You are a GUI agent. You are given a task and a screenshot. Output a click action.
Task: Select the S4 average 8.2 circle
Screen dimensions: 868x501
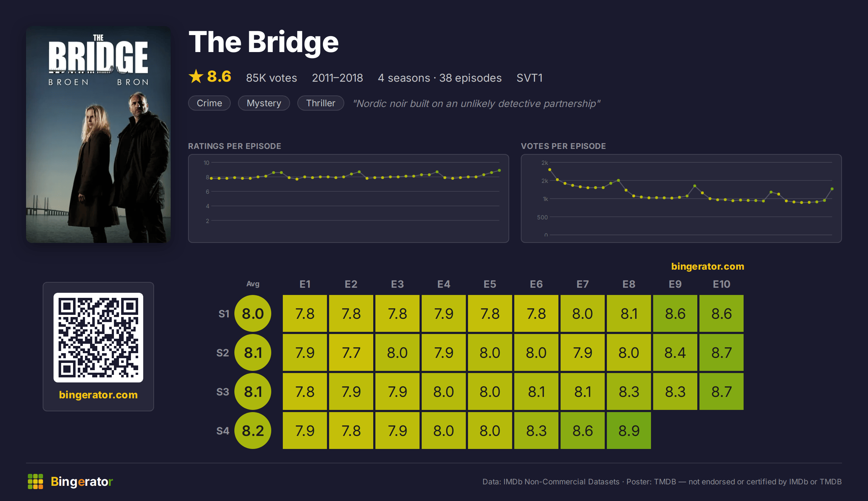click(253, 431)
